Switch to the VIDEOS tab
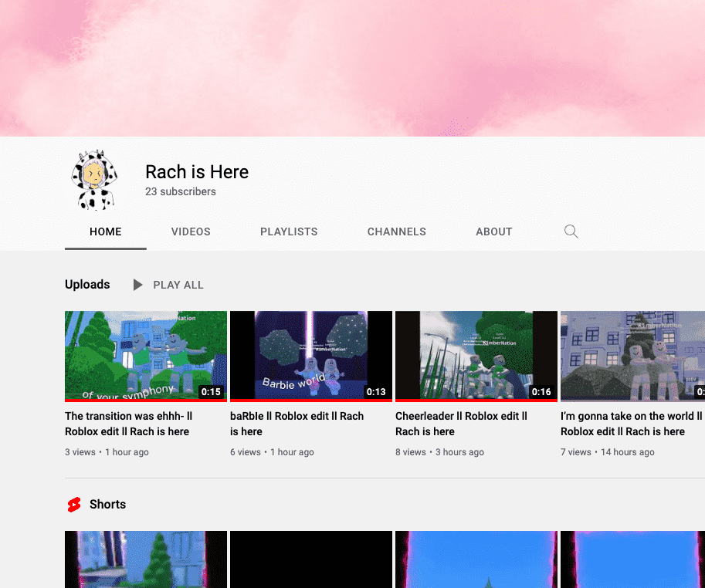Screen dimensions: 705x588 coord(191,231)
